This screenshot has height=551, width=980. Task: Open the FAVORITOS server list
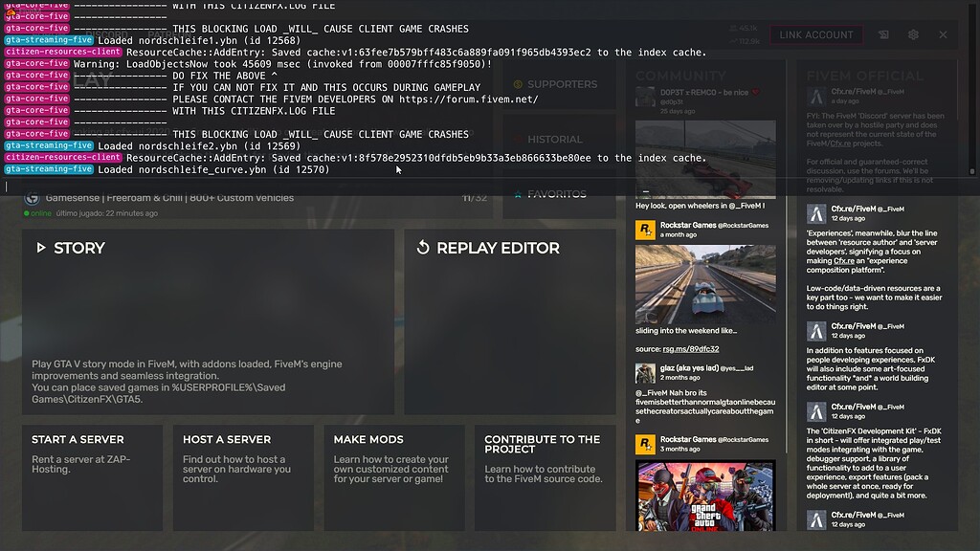[x=559, y=194]
